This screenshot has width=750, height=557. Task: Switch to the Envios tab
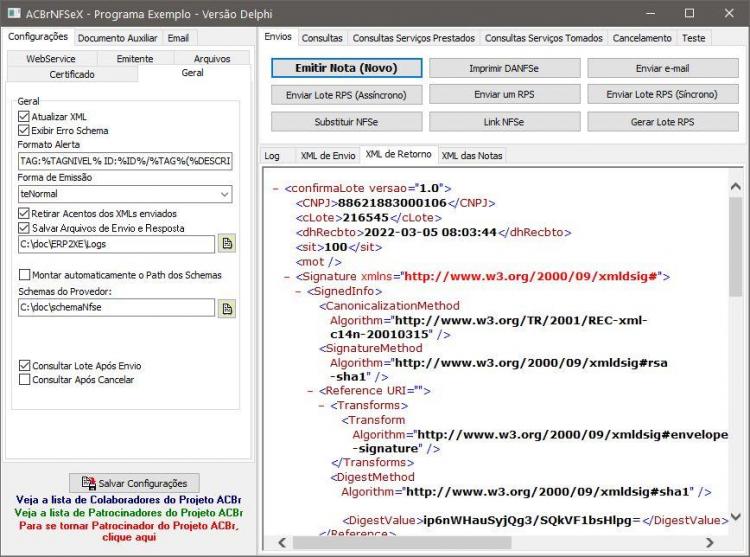click(x=278, y=37)
